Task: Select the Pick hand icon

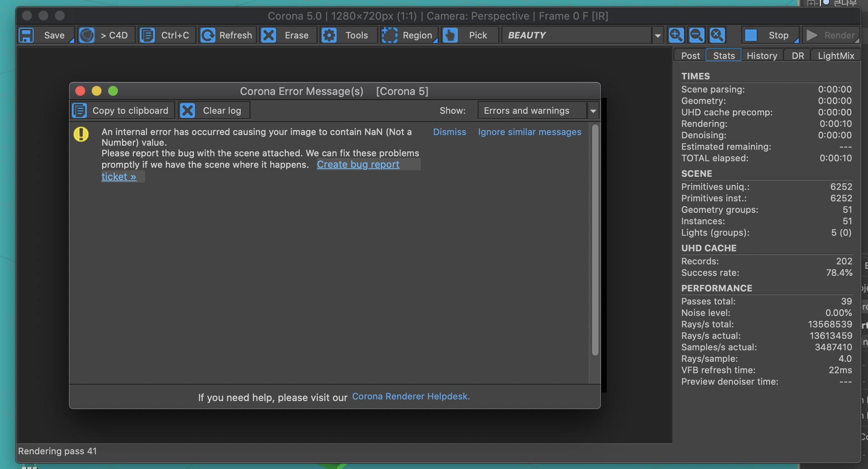Action: coord(450,35)
